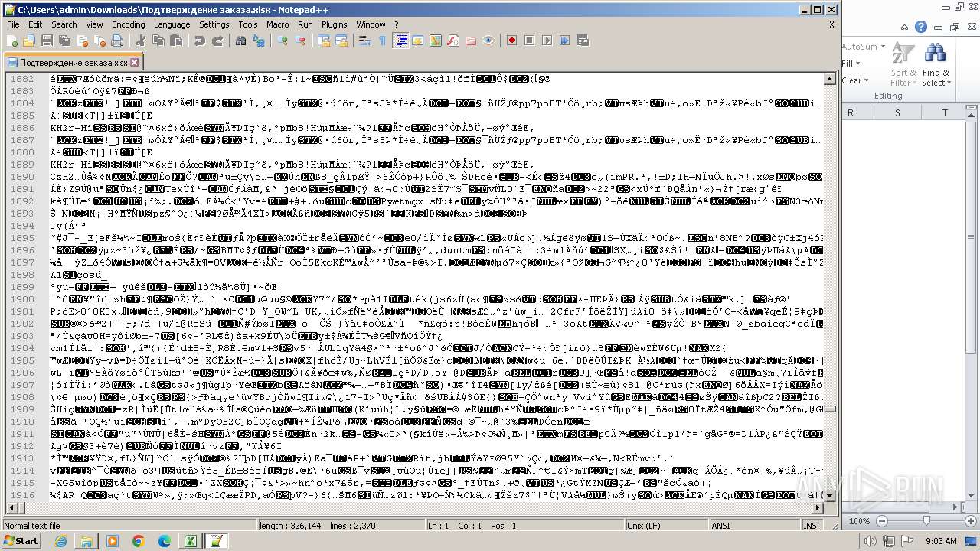Start macro recording with red circle

[x=512, y=41]
